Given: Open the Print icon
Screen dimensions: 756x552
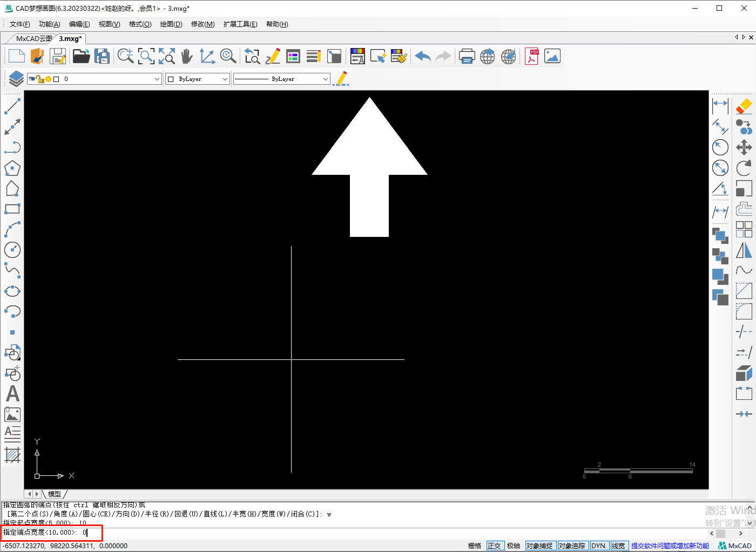Looking at the screenshot, I should 467,56.
